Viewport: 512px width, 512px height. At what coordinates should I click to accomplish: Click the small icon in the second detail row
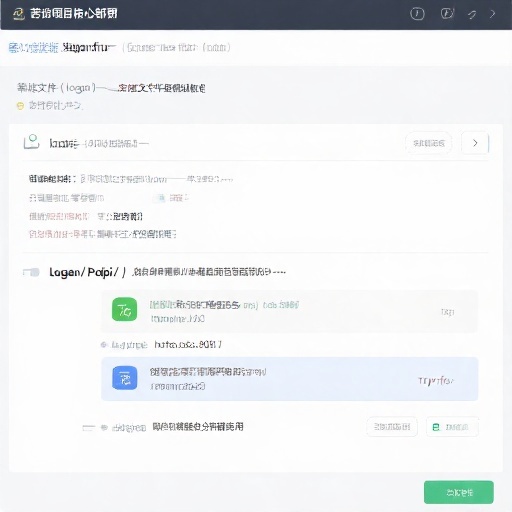tap(160, 198)
